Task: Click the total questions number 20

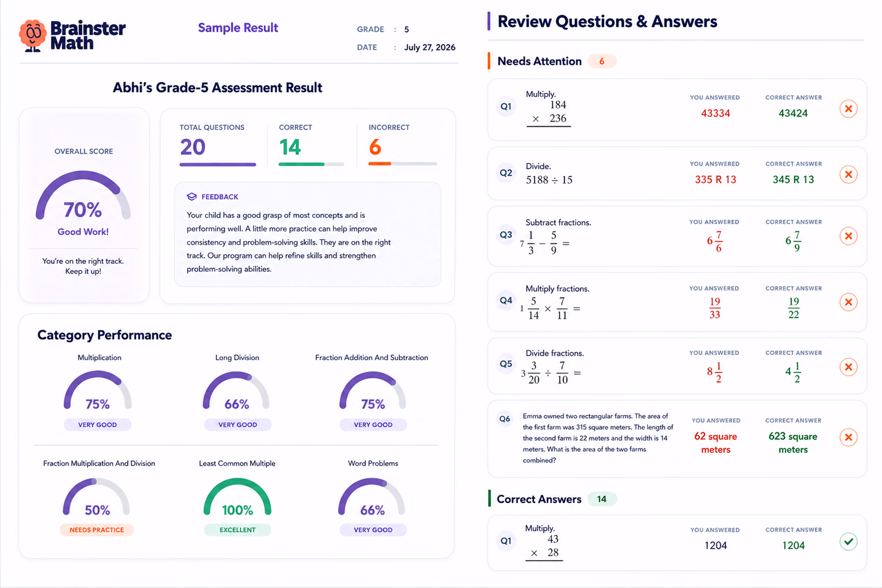Action: coord(193,147)
